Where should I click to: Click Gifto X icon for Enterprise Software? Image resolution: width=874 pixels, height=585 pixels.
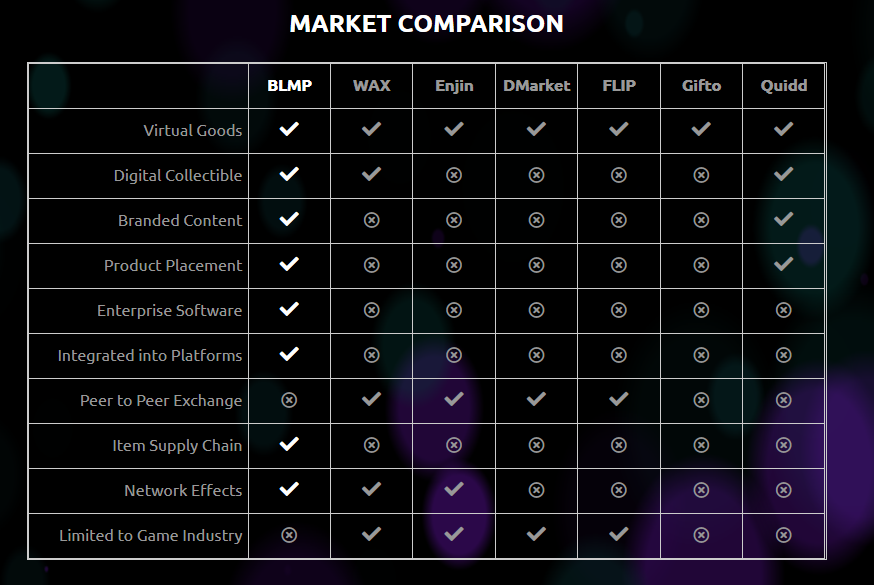pos(701,310)
